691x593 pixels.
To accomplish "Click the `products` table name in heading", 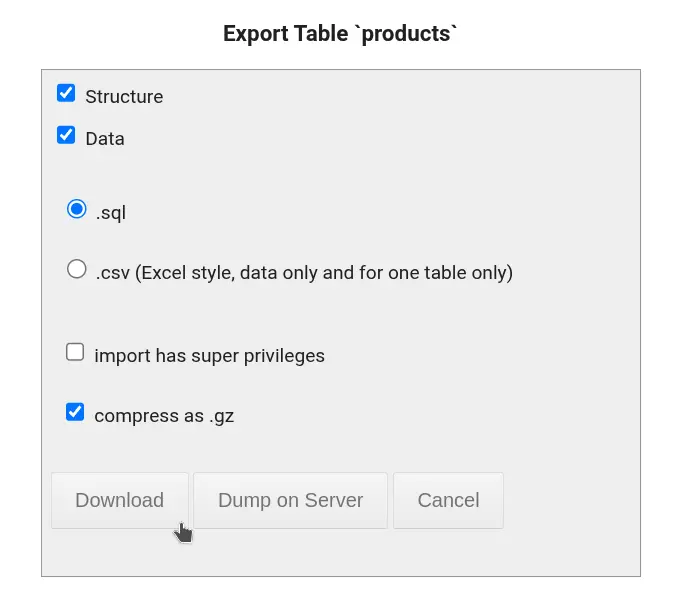I will tap(406, 34).
